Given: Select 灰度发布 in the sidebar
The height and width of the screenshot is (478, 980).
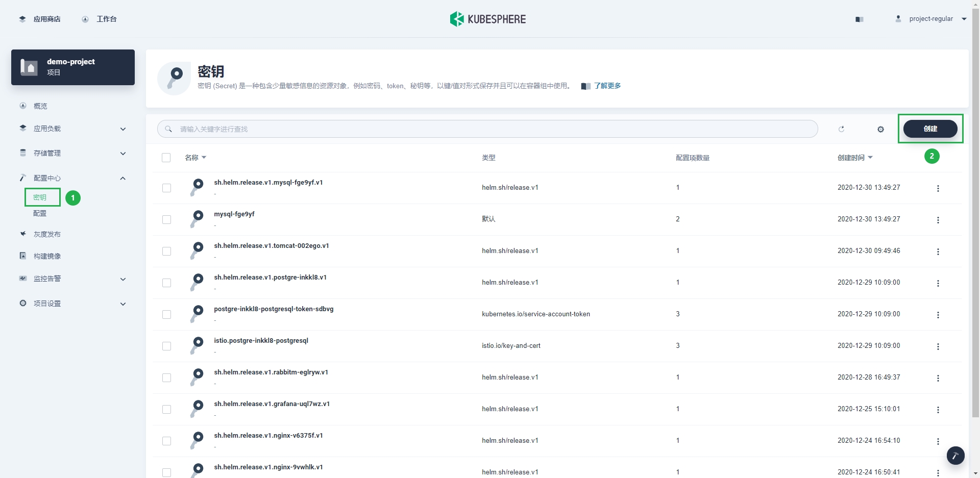Looking at the screenshot, I should click(x=47, y=234).
